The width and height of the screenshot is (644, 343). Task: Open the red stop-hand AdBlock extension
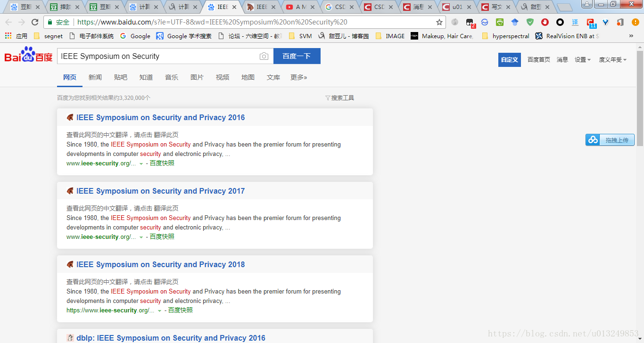click(545, 22)
